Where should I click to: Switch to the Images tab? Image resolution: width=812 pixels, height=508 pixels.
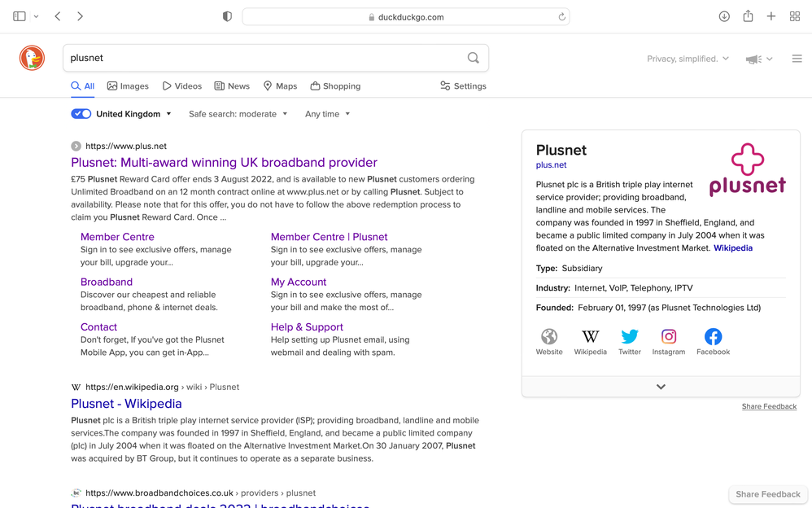(128, 85)
